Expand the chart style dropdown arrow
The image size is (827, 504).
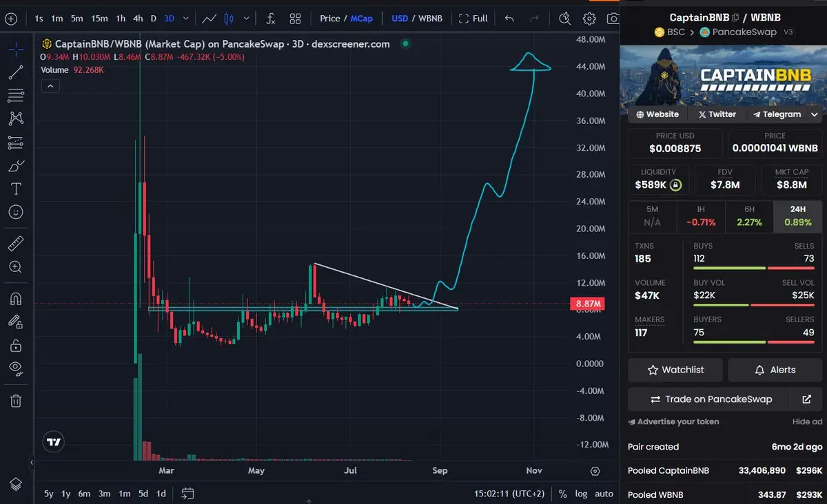point(246,19)
